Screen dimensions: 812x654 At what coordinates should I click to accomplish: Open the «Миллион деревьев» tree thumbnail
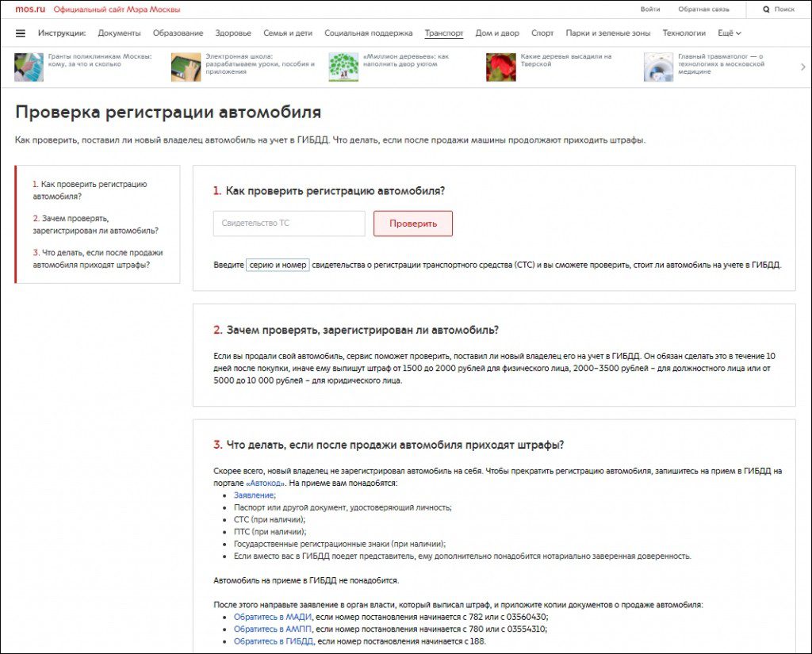click(343, 67)
